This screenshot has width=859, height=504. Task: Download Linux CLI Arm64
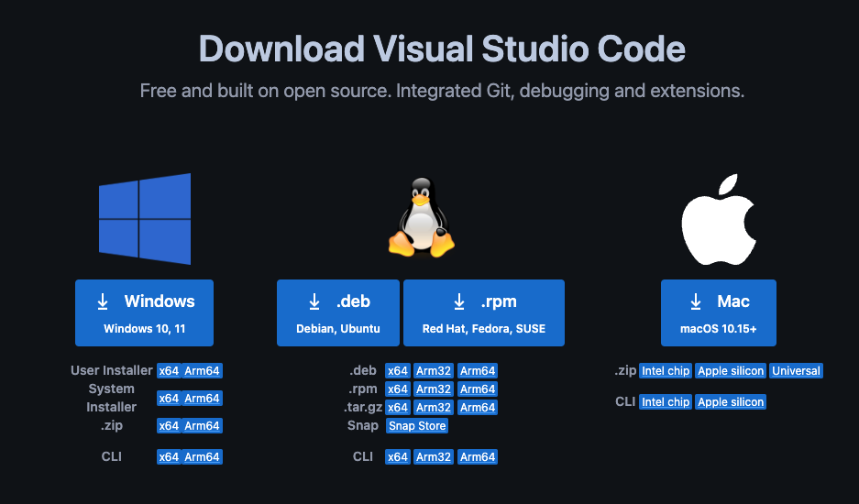478,457
